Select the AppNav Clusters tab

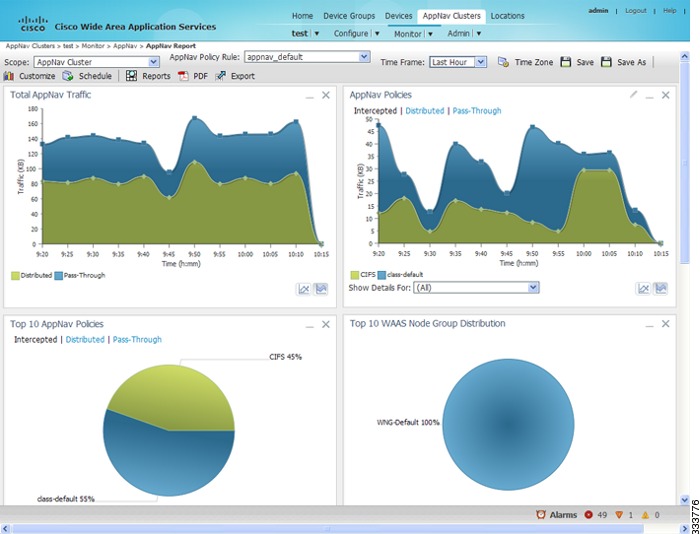tap(451, 16)
